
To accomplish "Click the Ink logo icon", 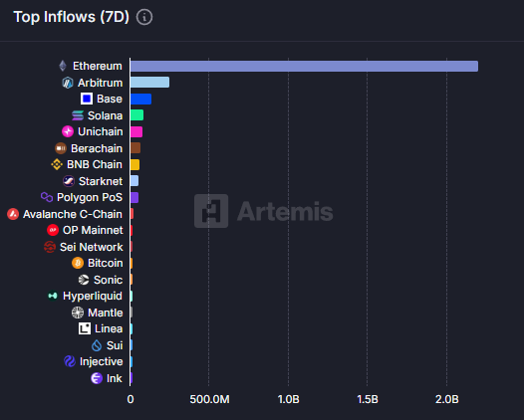I will (97, 378).
